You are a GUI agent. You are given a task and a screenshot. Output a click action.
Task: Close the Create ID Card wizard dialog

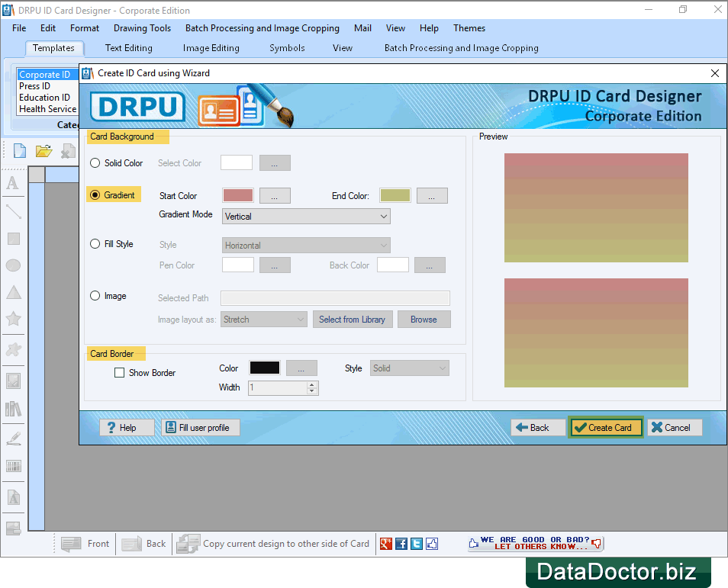715,73
